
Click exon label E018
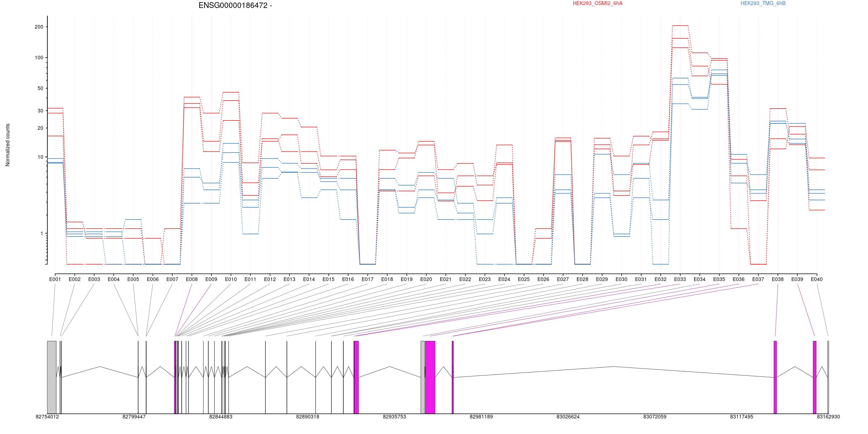point(387,279)
